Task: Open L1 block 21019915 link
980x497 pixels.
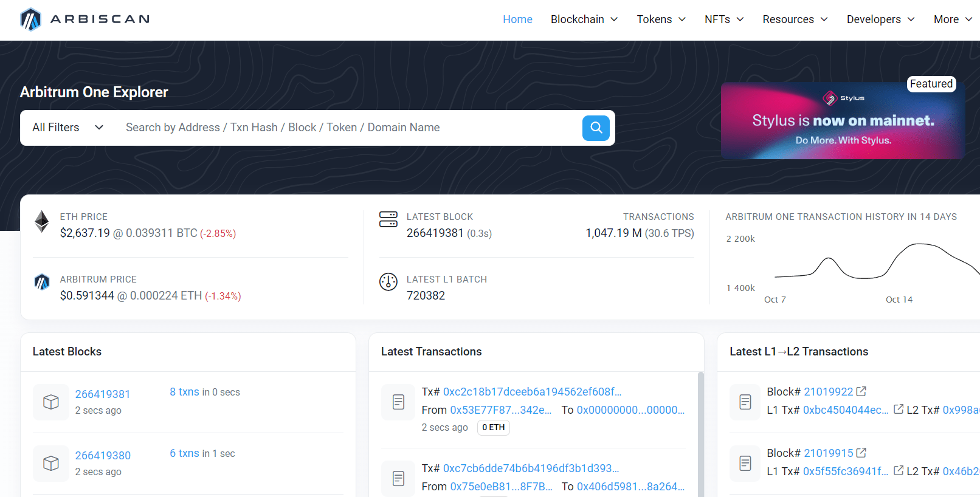Action: click(x=828, y=453)
